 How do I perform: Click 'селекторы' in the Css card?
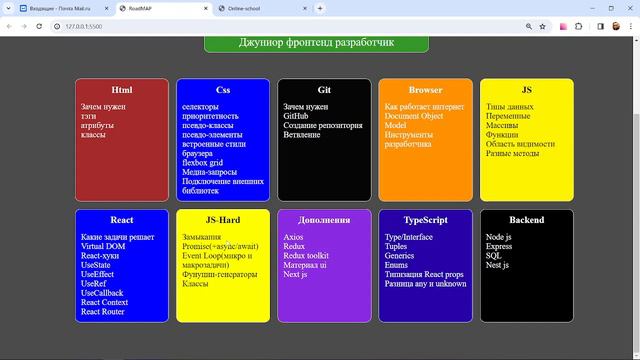tap(200, 107)
